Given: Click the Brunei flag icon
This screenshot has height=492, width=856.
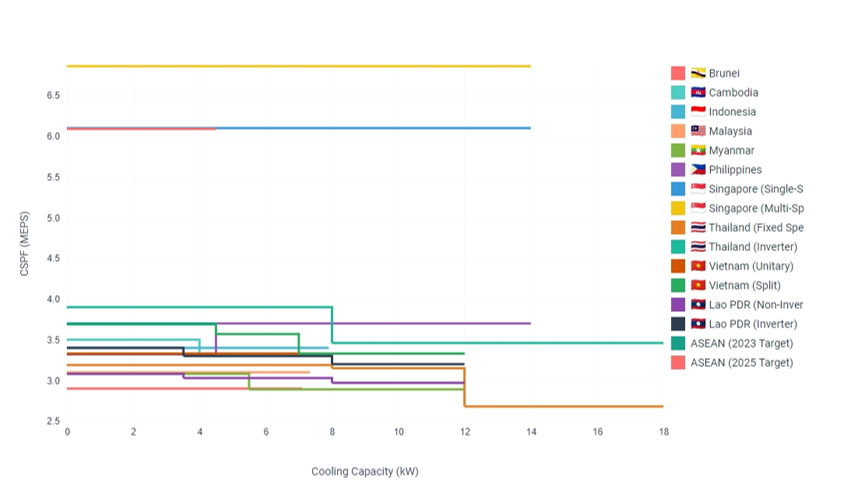Looking at the screenshot, I should [x=698, y=73].
